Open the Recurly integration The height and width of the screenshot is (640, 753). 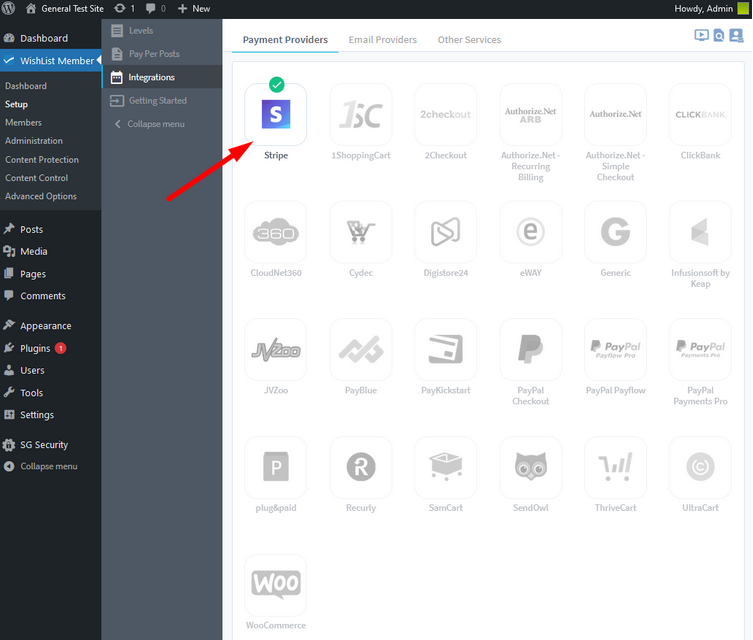361,468
